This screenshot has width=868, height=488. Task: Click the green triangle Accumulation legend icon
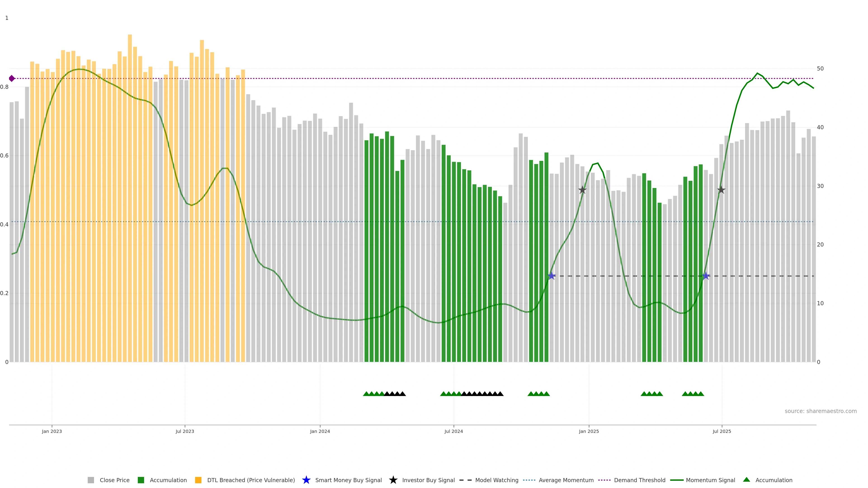coord(746,480)
